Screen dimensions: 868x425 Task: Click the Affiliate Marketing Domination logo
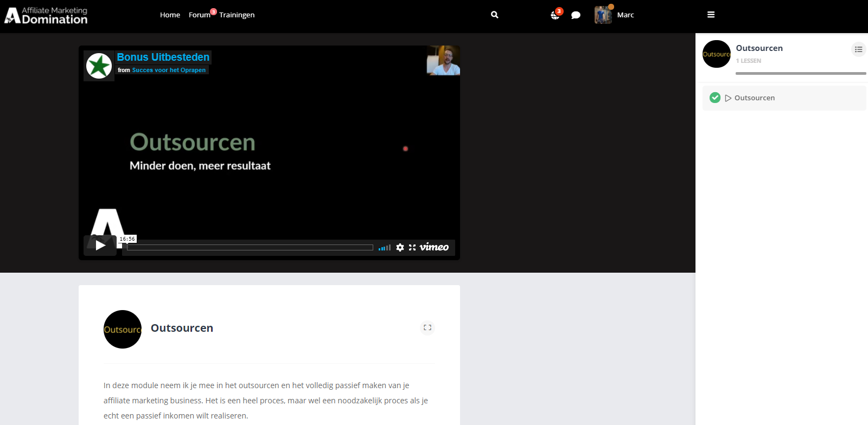pyautogui.click(x=46, y=15)
